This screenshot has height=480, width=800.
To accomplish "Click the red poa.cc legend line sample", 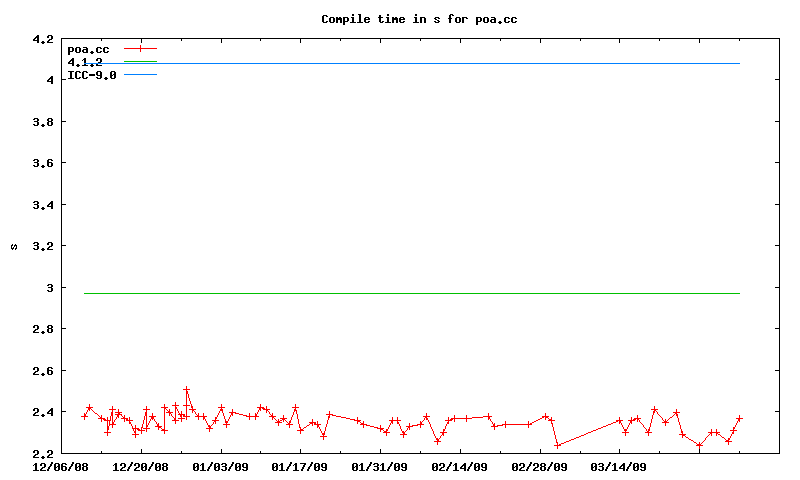I will click(141, 48).
